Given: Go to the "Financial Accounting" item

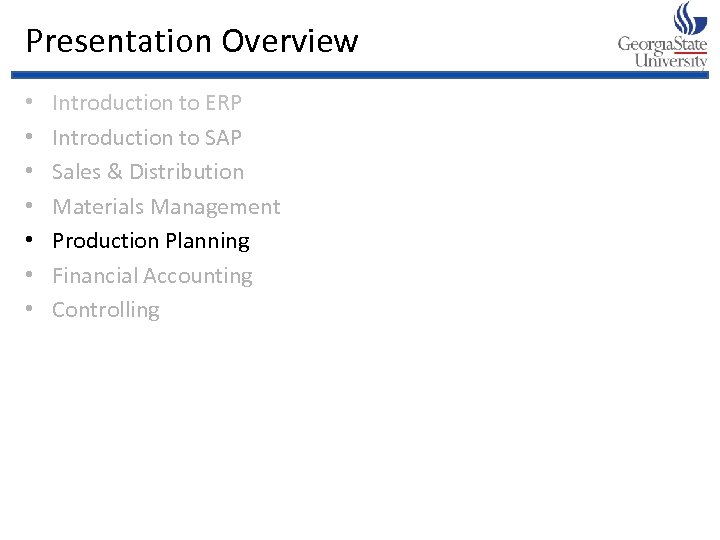Looking at the screenshot, I should point(152,276).
